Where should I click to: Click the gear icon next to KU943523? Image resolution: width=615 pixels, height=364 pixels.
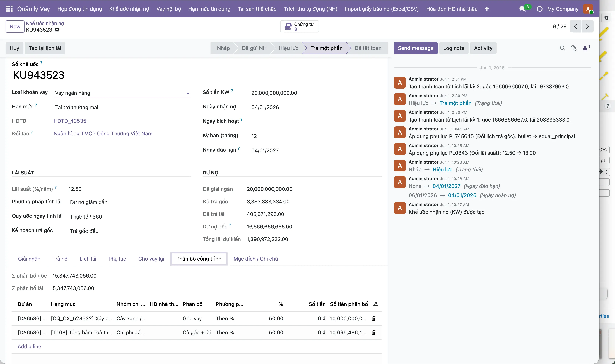tap(57, 30)
